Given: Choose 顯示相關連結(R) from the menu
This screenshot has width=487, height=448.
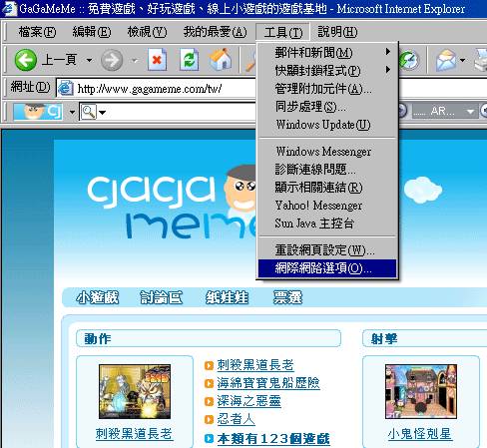Looking at the screenshot, I should 327,188.
